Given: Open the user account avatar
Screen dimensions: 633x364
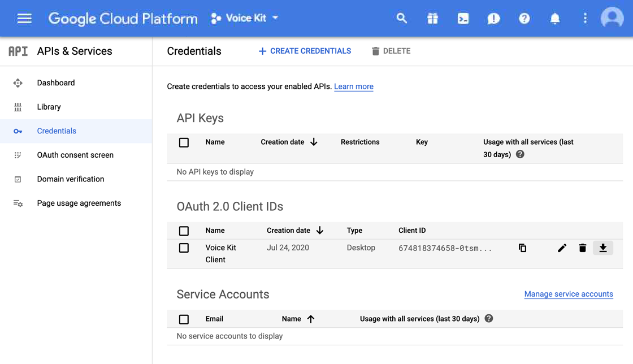Looking at the screenshot, I should [x=612, y=18].
